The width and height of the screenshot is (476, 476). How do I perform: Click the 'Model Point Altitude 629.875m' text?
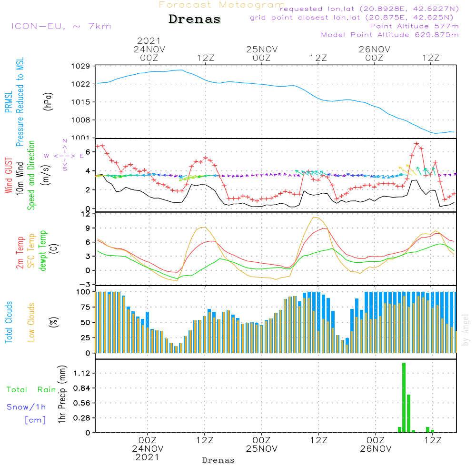[x=389, y=35]
